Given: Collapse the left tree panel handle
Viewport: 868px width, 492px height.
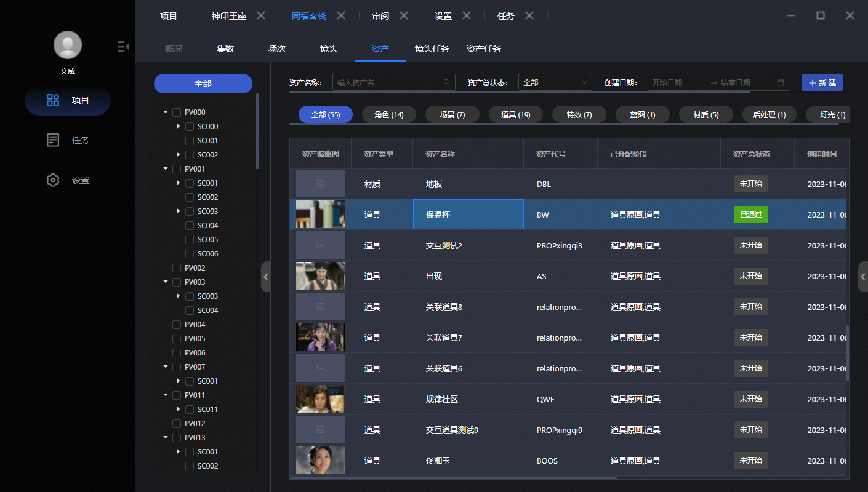Looking at the screenshot, I should tap(266, 277).
